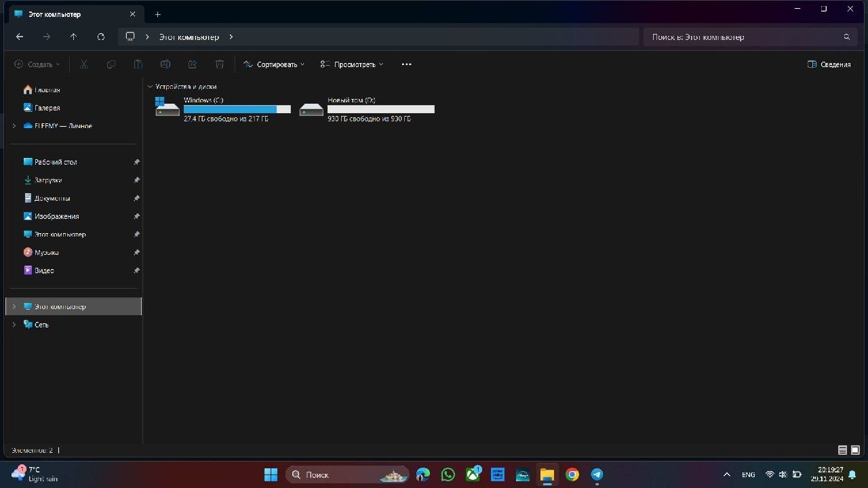Navigate up one folder level
The image size is (868, 488).
74,37
